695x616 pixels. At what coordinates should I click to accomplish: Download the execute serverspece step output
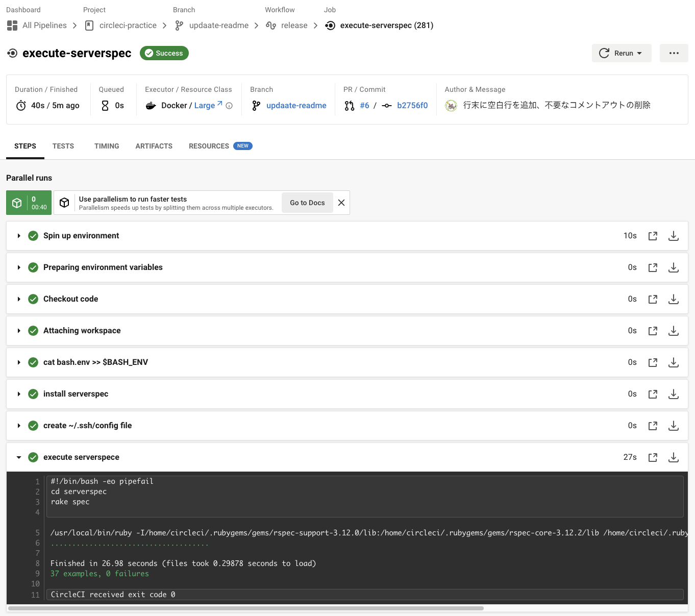(x=673, y=457)
